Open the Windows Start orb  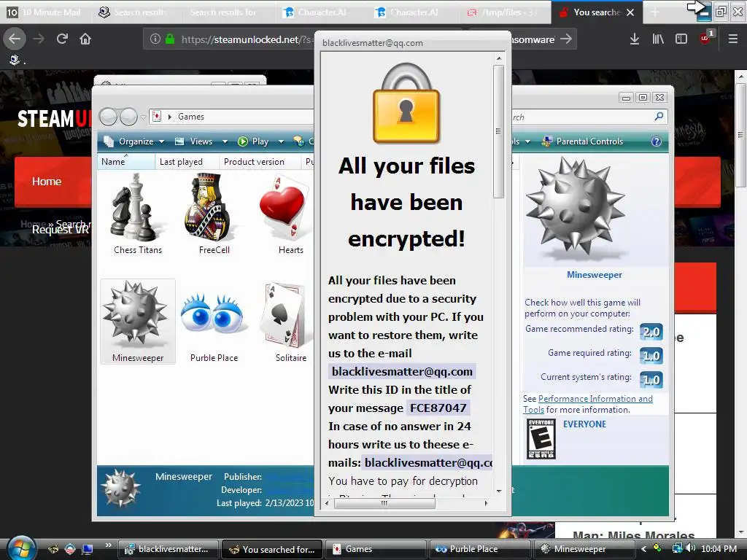(20, 548)
